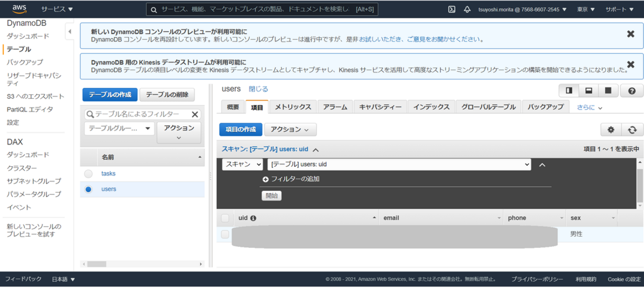Open the サービス services menu
This screenshot has width=644, height=288.
[57, 9]
